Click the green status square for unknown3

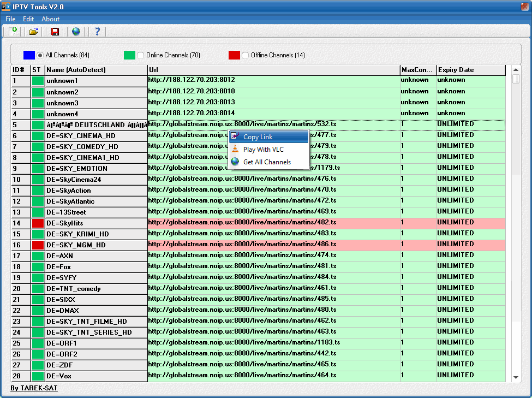(38, 103)
